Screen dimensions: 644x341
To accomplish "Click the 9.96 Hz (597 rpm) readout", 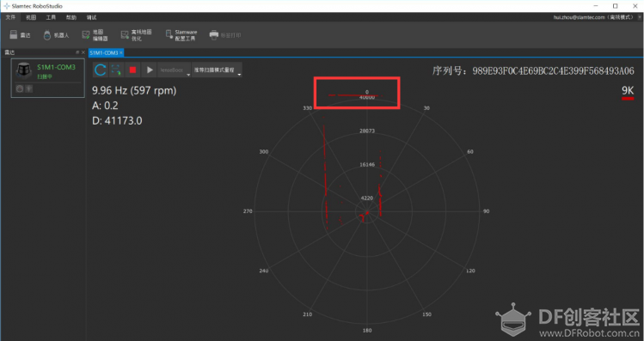I will (x=134, y=90).
